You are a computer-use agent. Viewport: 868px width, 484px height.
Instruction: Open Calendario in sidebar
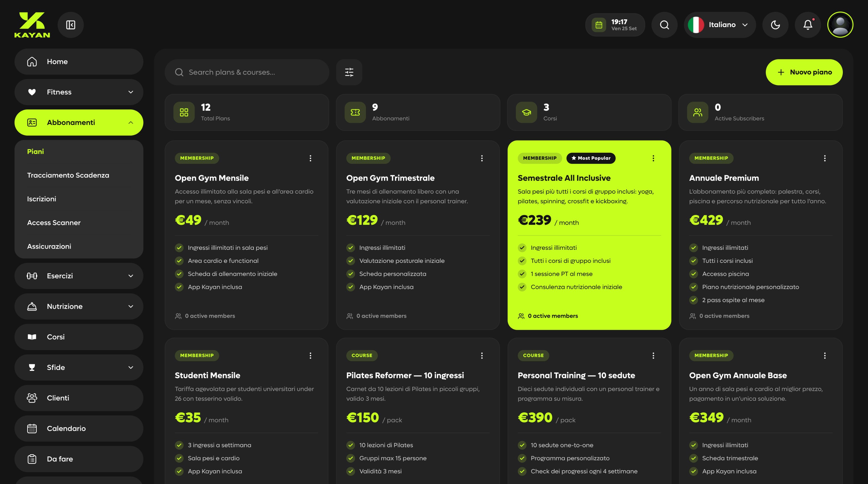coord(79,428)
